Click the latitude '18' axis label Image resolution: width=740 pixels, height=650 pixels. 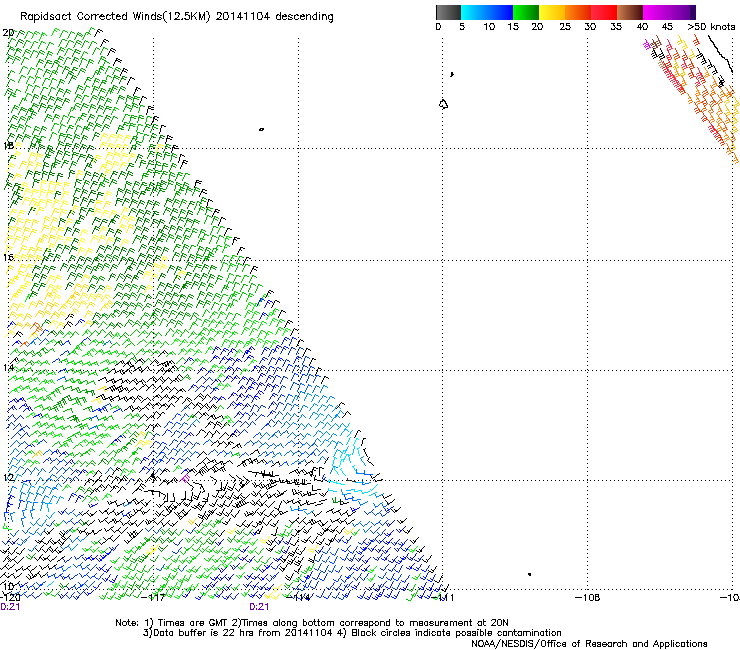(8, 145)
